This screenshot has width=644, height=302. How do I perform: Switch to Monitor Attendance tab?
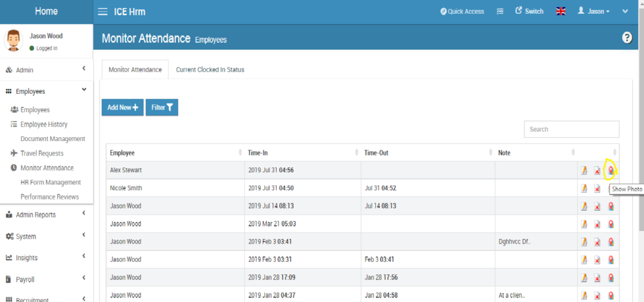(135, 69)
